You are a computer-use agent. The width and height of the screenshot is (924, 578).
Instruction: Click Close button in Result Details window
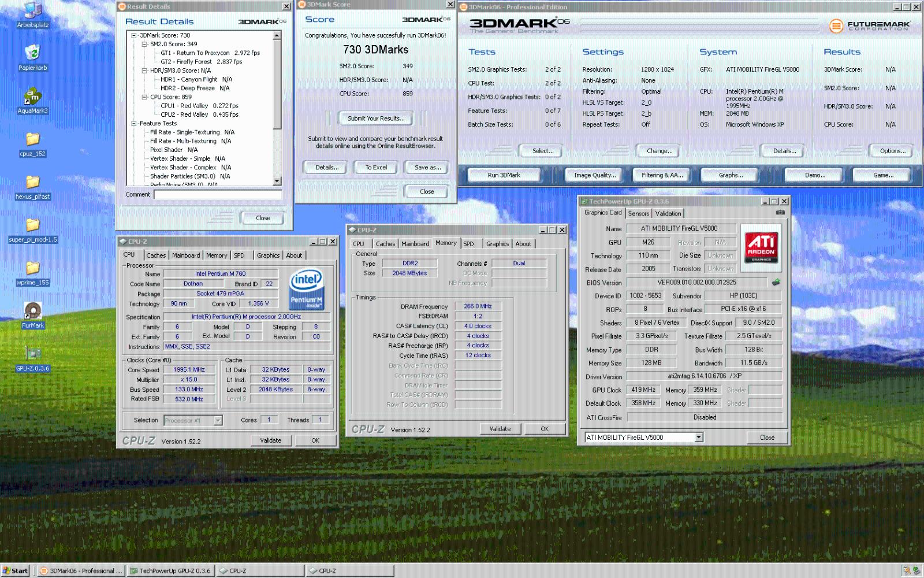[263, 218]
